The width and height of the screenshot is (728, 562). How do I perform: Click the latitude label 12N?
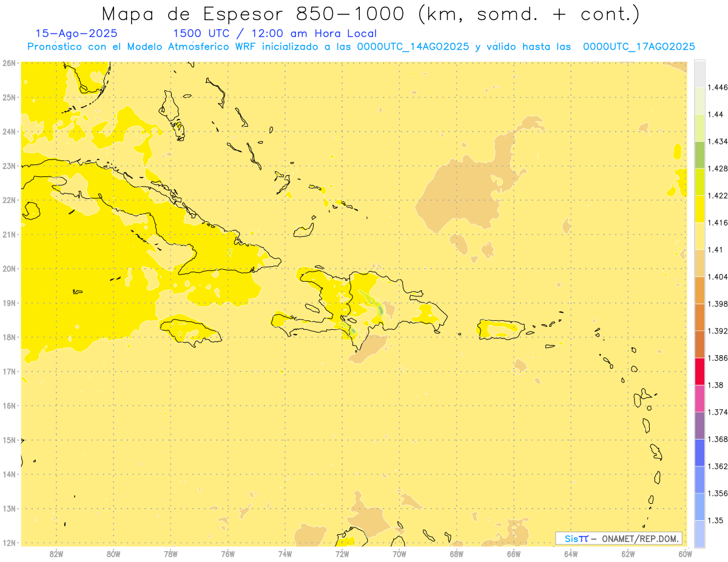(x=9, y=543)
